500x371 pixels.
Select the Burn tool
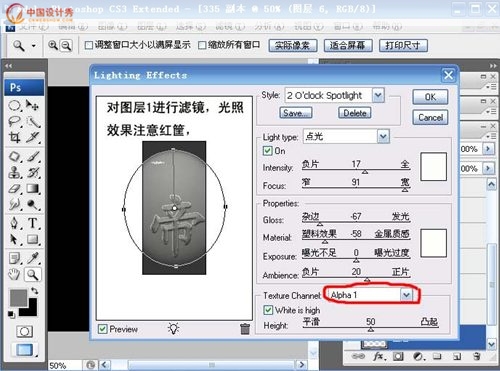click(x=32, y=204)
